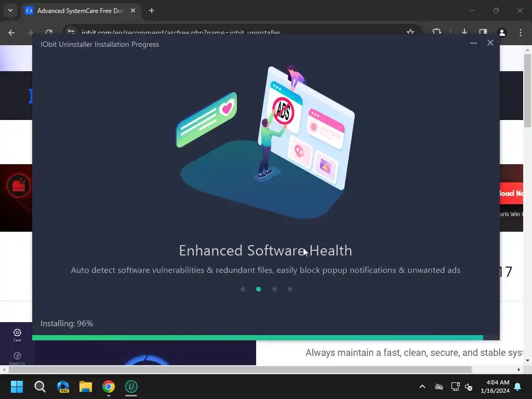
Task: Select the active second slide dot
Action: 259,289
